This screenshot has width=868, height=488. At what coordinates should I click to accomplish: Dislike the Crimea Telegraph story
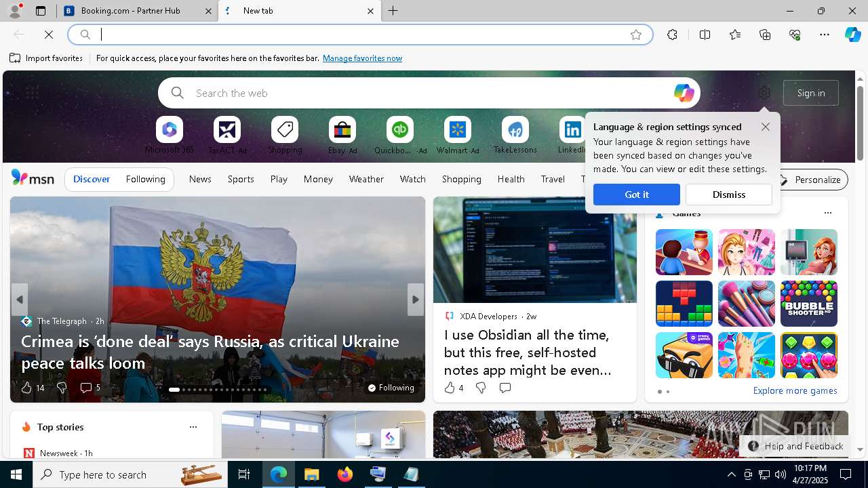click(x=62, y=388)
